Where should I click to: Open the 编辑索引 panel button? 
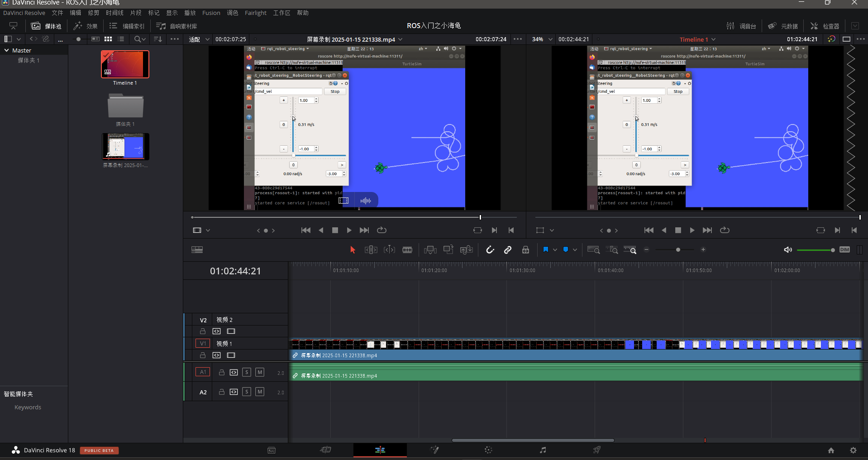pos(127,26)
